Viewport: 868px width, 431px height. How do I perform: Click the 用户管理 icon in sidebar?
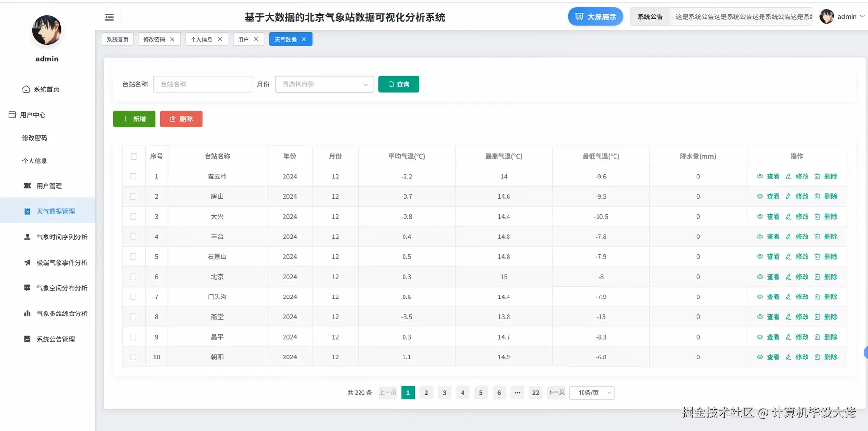point(27,186)
